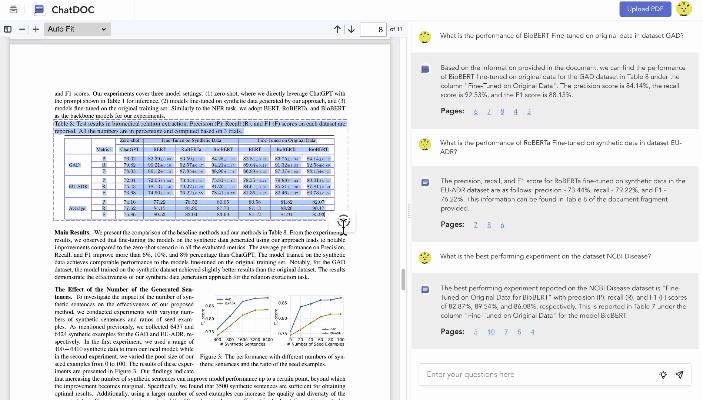This screenshot has width=703, height=400.
Task: Open the Auto Fit zoom dropdown
Action: click(77, 29)
